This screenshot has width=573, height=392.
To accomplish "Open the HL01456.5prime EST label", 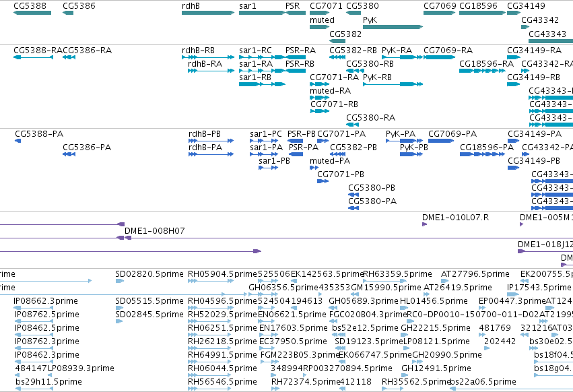I will (434, 301).
